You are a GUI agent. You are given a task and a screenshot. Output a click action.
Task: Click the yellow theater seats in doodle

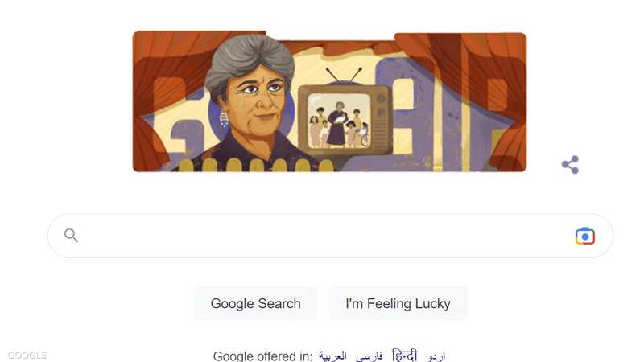(x=255, y=165)
